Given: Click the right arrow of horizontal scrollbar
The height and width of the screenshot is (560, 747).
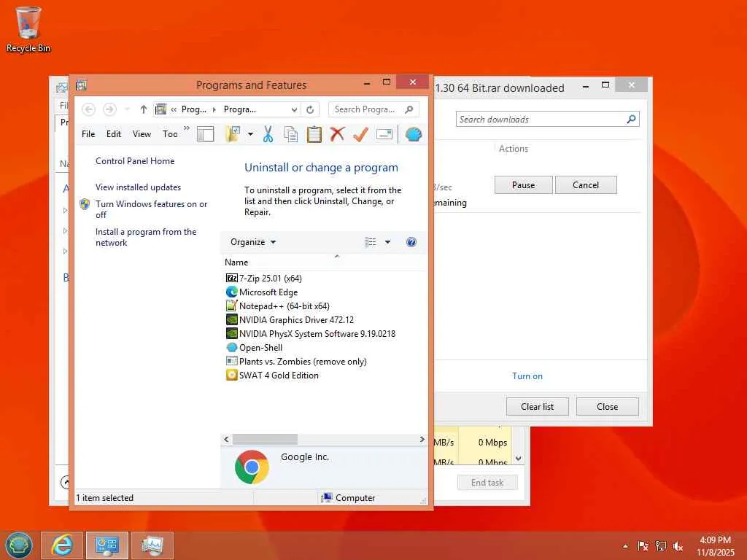Looking at the screenshot, I should 422,439.
